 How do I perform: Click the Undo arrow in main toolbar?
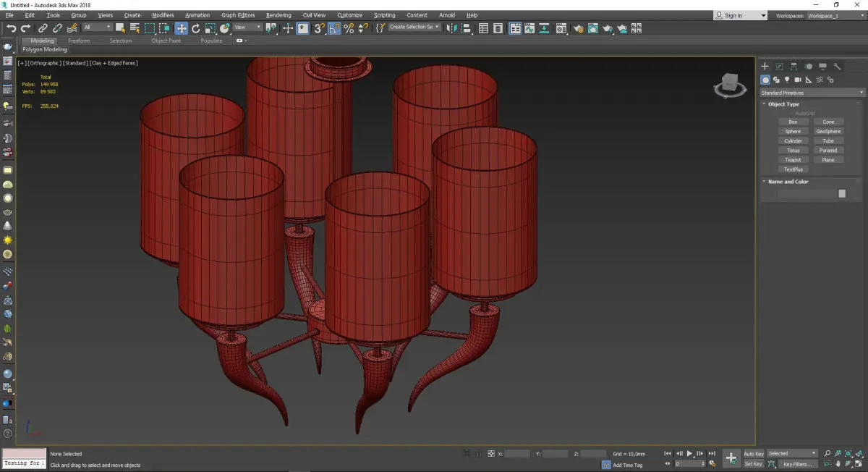click(x=11, y=28)
